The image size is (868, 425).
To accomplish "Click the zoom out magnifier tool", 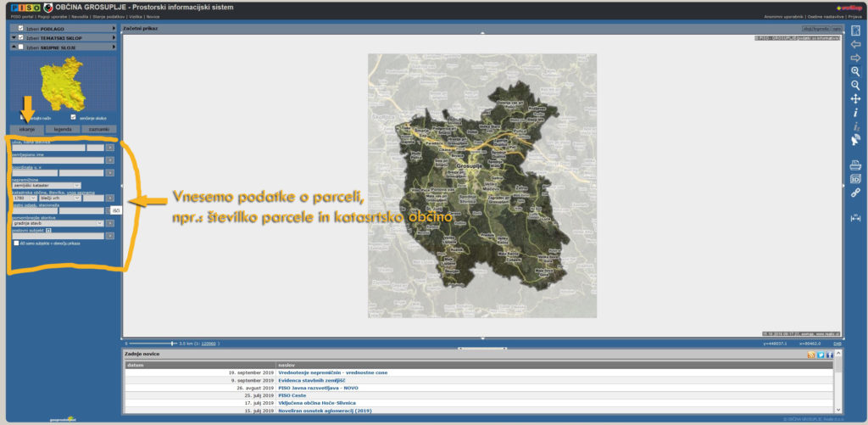I will 855,85.
